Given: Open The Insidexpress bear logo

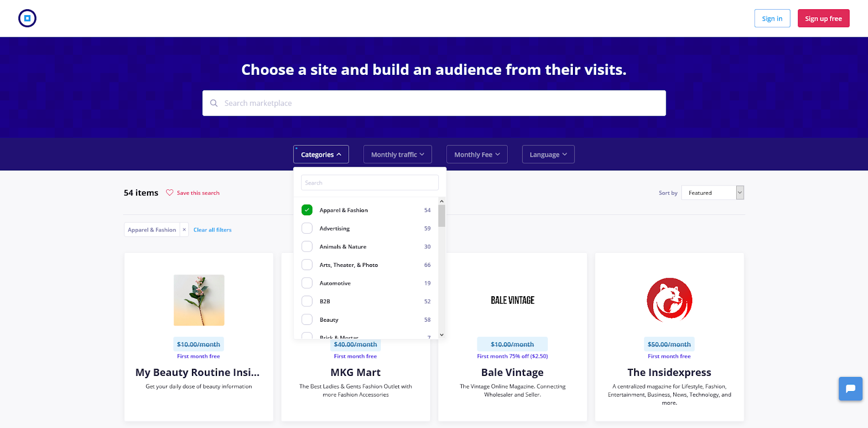Looking at the screenshot, I should point(669,300).
